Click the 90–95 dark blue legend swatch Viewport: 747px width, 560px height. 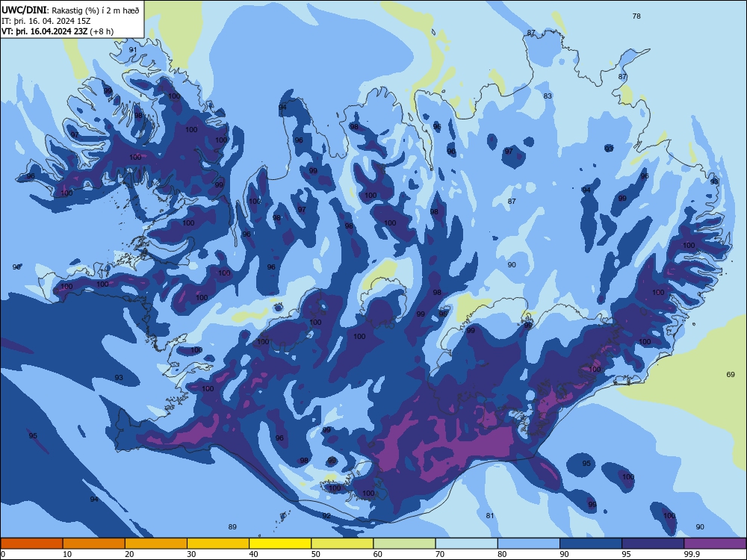click(x=591, y=544)
